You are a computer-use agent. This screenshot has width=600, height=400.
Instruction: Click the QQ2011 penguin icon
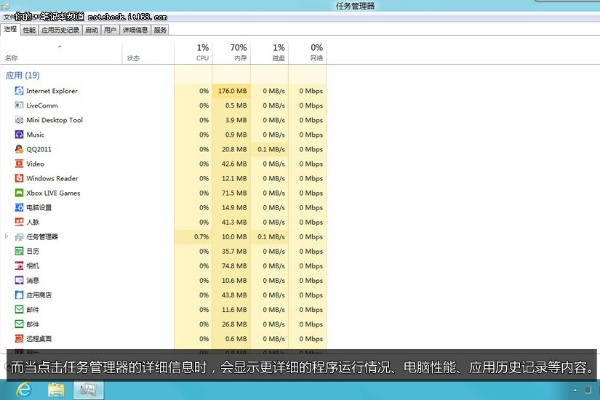coord(19,149)
